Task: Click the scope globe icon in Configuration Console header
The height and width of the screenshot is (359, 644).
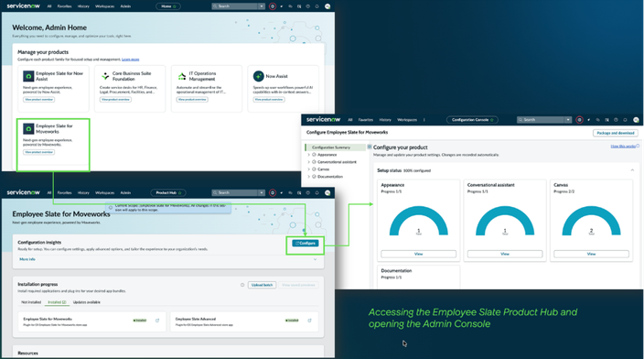Action: pyautogui.click(x=580, y=120)
